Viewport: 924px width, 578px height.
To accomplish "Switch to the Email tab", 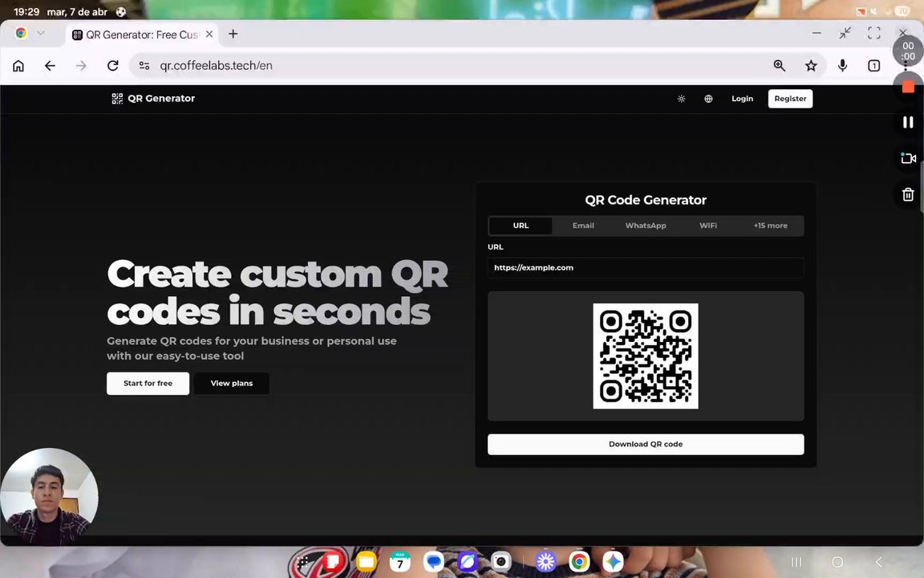I will pos(583,226).
